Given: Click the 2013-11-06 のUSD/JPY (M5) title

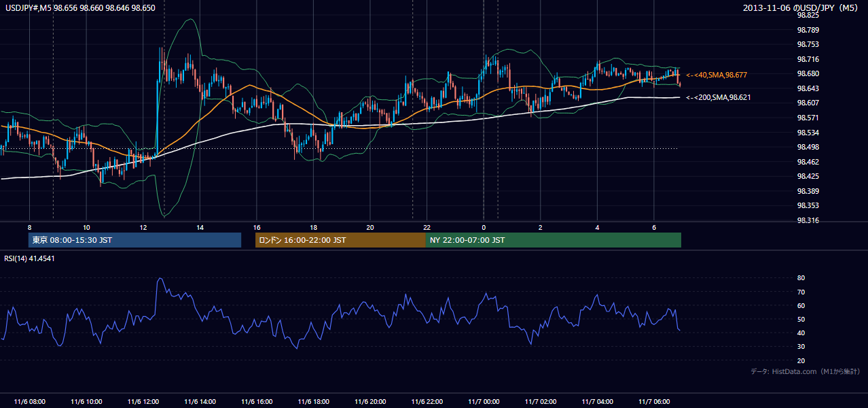Looking at the screenshot, I should [x=801, y=7].
